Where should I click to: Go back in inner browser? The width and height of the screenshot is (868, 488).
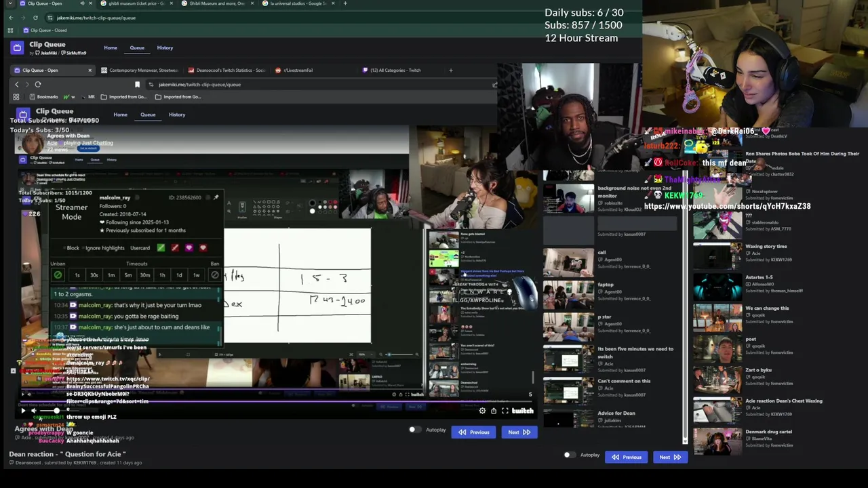[x=17, y=85]
